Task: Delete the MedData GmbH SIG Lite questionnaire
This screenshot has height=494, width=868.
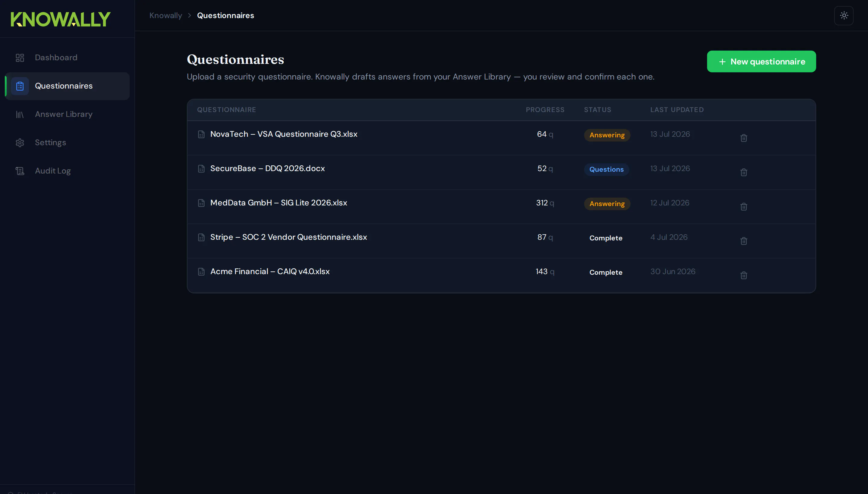Action: click(744, 206)
